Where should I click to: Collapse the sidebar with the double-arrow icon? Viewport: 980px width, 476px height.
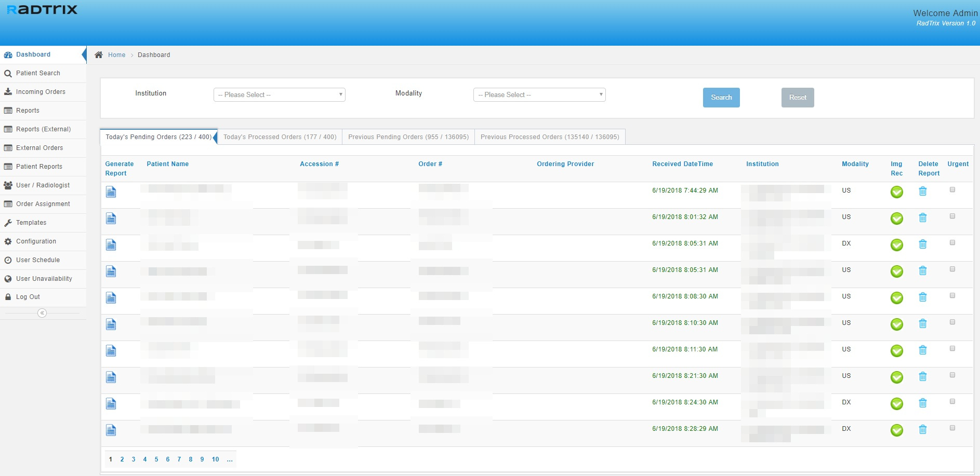[x=43, y=313]
